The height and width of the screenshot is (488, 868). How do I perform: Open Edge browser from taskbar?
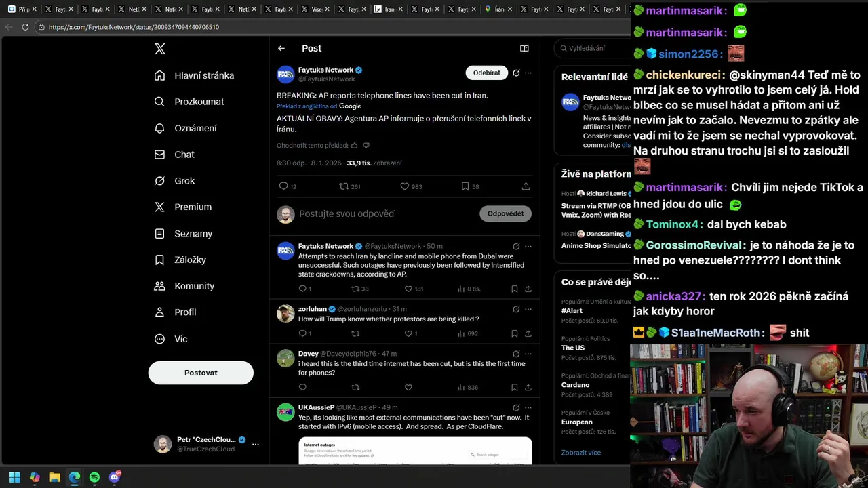point(75,477)
